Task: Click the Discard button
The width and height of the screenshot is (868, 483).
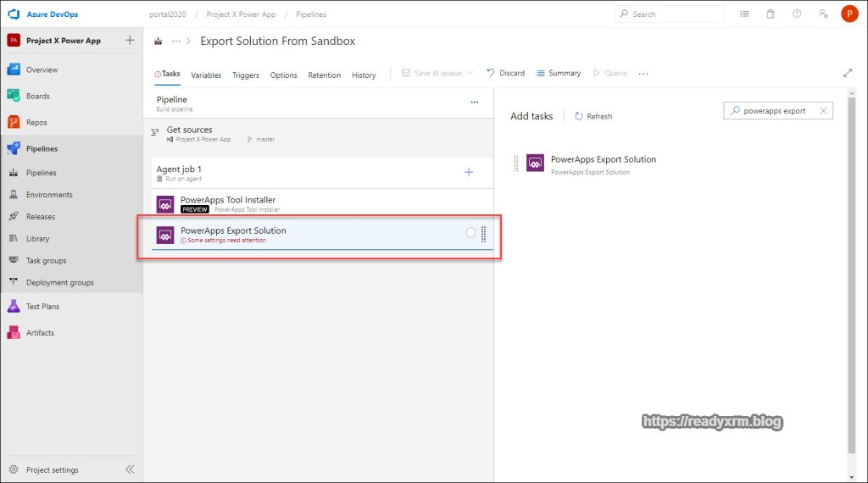Action: tap(505, 74)
